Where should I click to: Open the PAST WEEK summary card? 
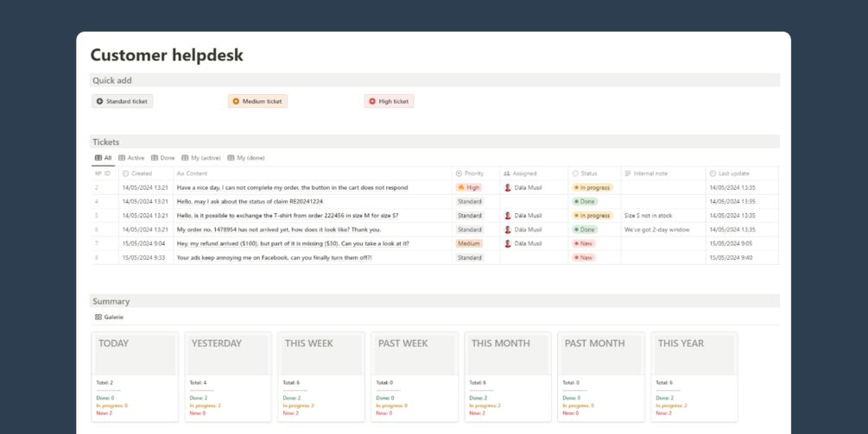click(415, 376)
